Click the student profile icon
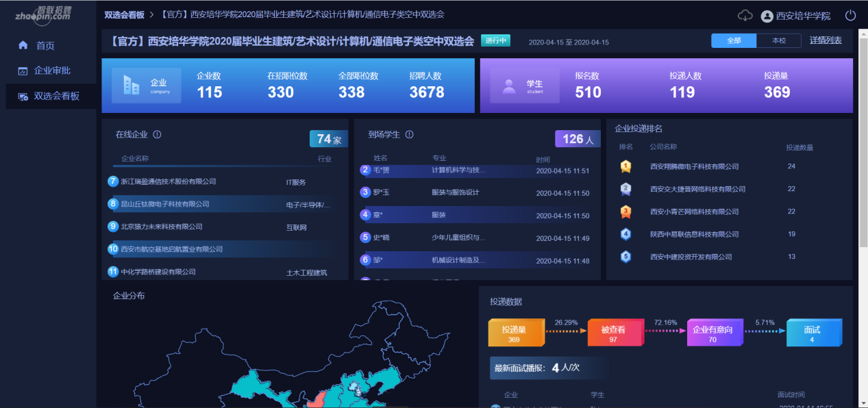 point(509,86)
